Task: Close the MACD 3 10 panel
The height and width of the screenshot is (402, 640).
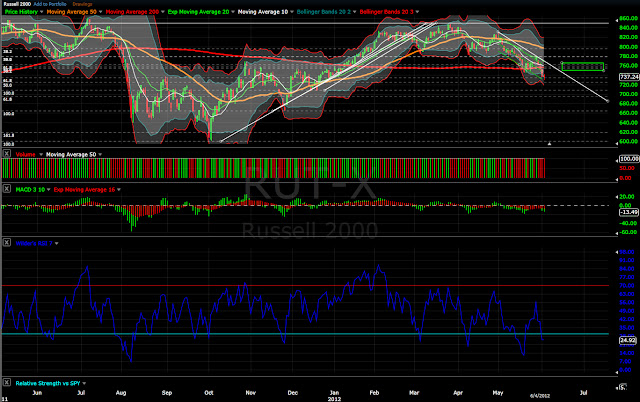Action: tap(7, 189)
